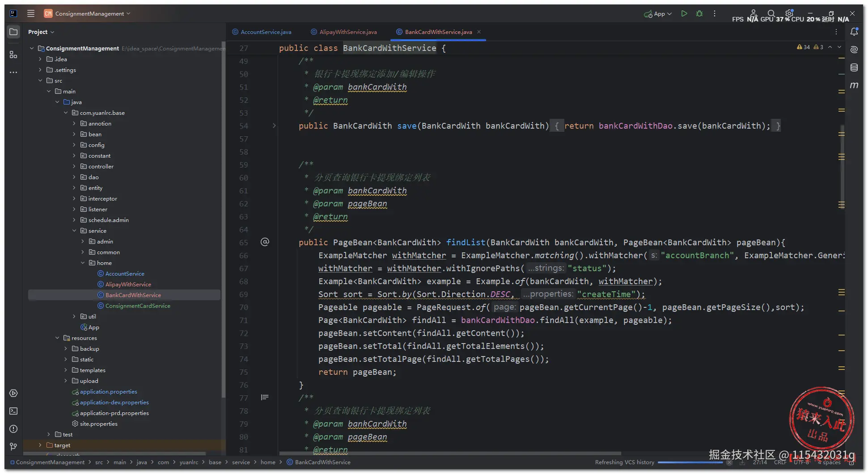Image resolution: width=868 pixels, height=474 pixels.
Task: Open the Project tool window from left stripe
Action: [13, 32]
